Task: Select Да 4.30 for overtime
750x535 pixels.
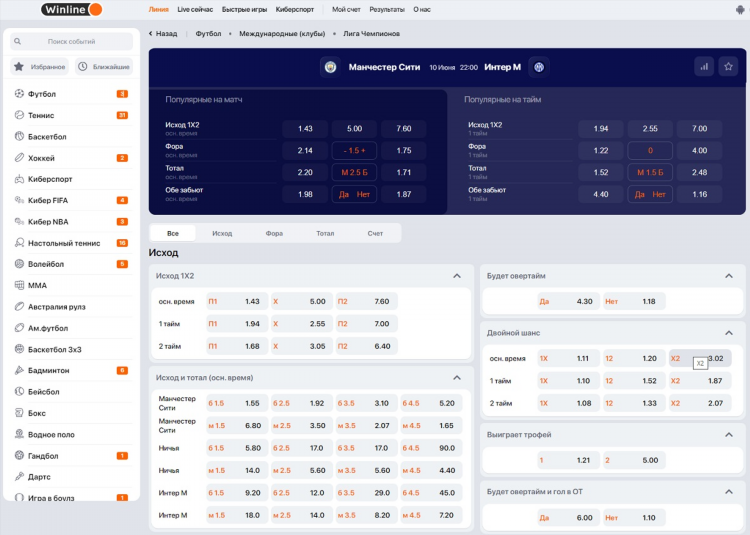Action: tap(568, 301)
